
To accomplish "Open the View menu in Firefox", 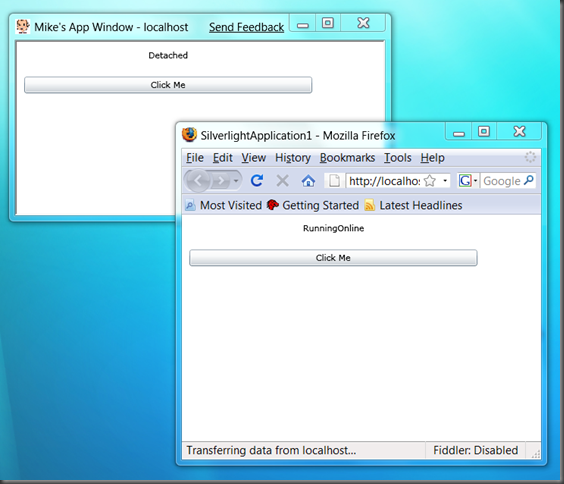I will point(254,158).
